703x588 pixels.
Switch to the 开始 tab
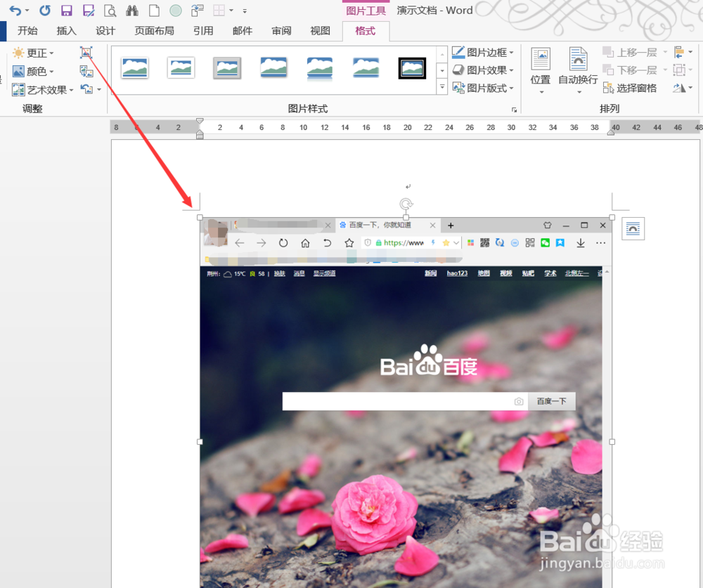27,31
